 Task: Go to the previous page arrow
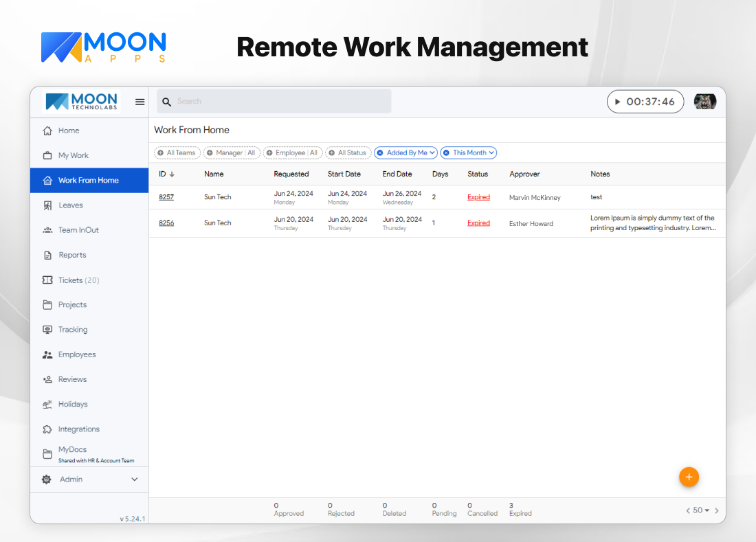687,510
